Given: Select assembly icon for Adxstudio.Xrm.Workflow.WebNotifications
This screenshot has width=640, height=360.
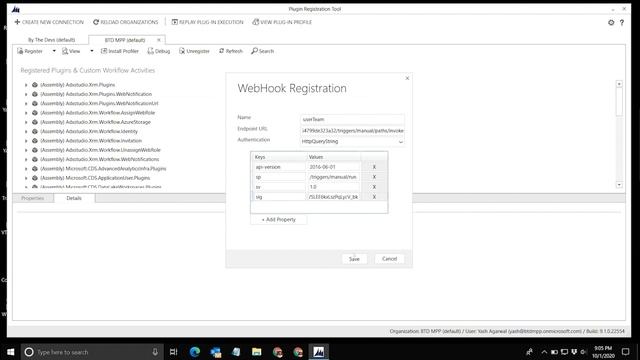Looking at the screenshot, I should click(x=35, y=160).
